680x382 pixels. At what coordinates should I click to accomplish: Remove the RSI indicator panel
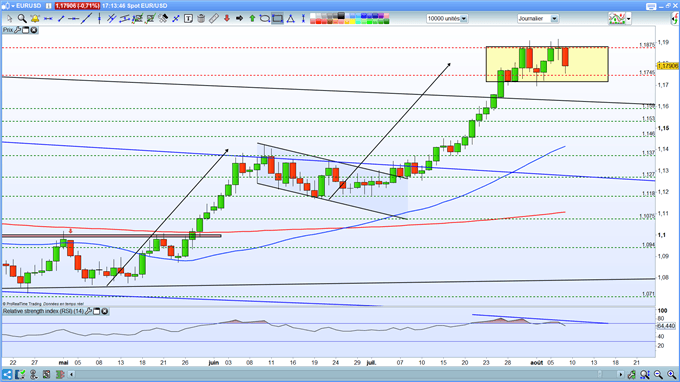tap(105, 311)
